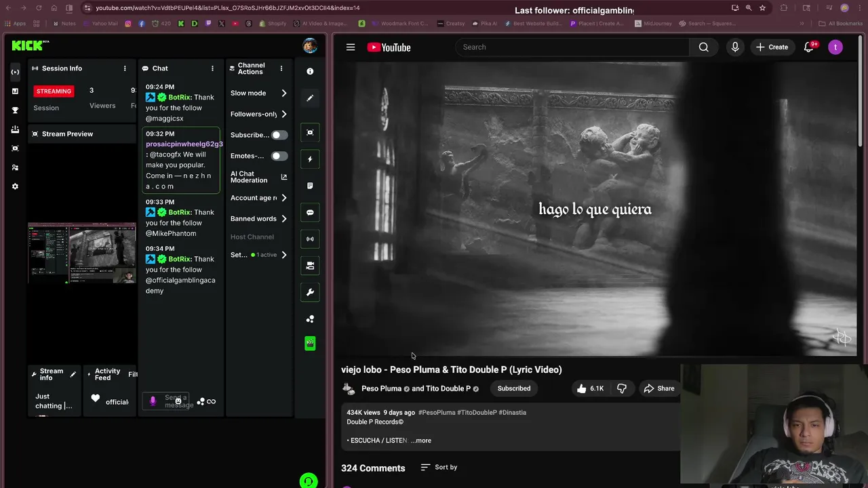Click the lightning bolt icon in Kick toolbar
The height and width of the screenshot is (488, 868).
[310, 159]
